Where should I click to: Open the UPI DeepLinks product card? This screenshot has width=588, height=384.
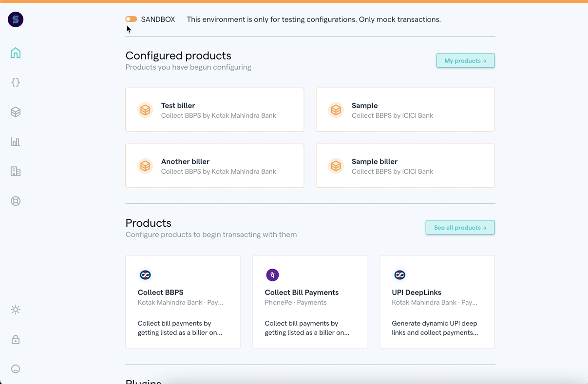(x=437, y=302)
